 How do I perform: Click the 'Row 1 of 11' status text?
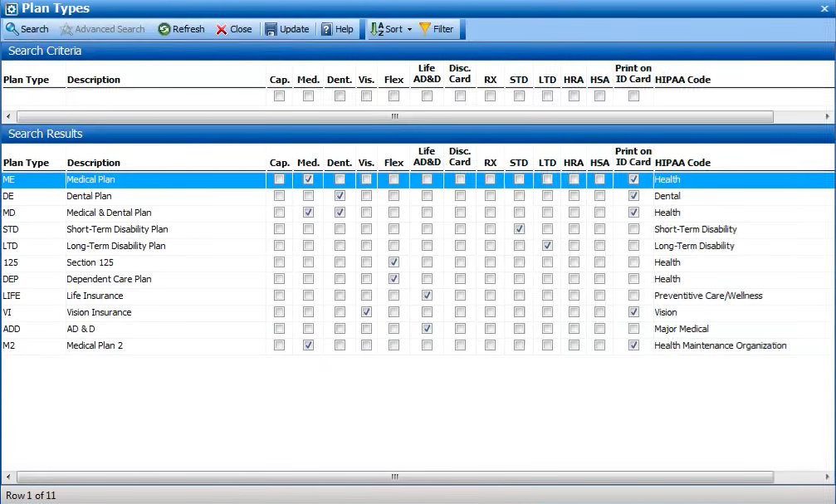click(31, 496)
